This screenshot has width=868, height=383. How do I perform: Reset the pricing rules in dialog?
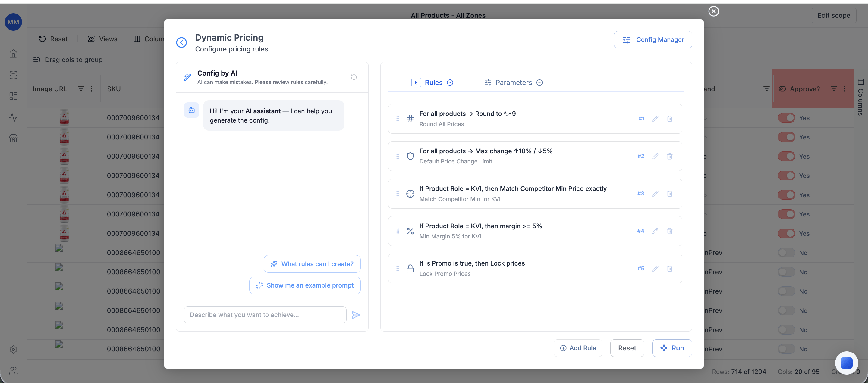627,348
